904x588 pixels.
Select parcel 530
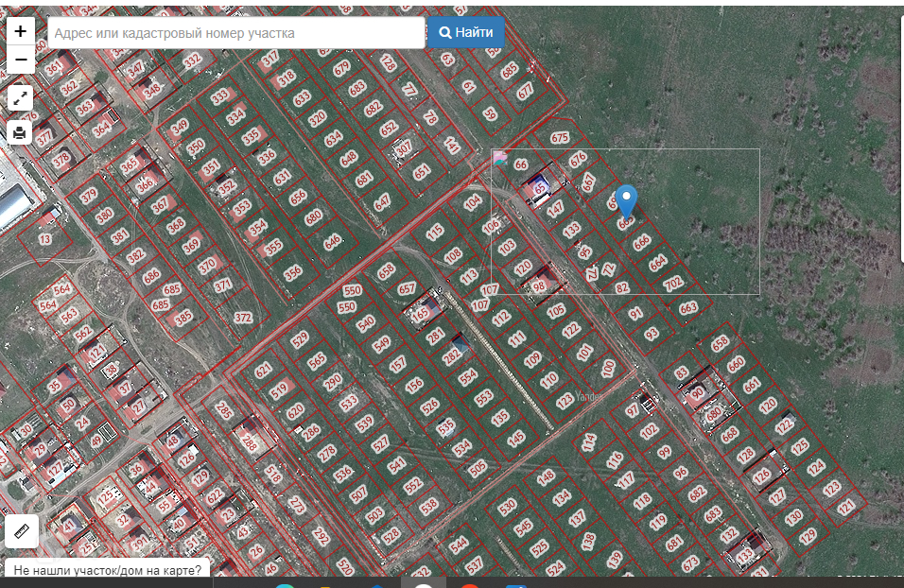pos(507,508)
